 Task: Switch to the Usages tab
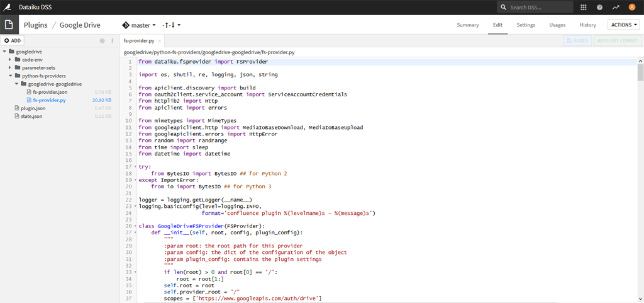(x=557, y=25)
